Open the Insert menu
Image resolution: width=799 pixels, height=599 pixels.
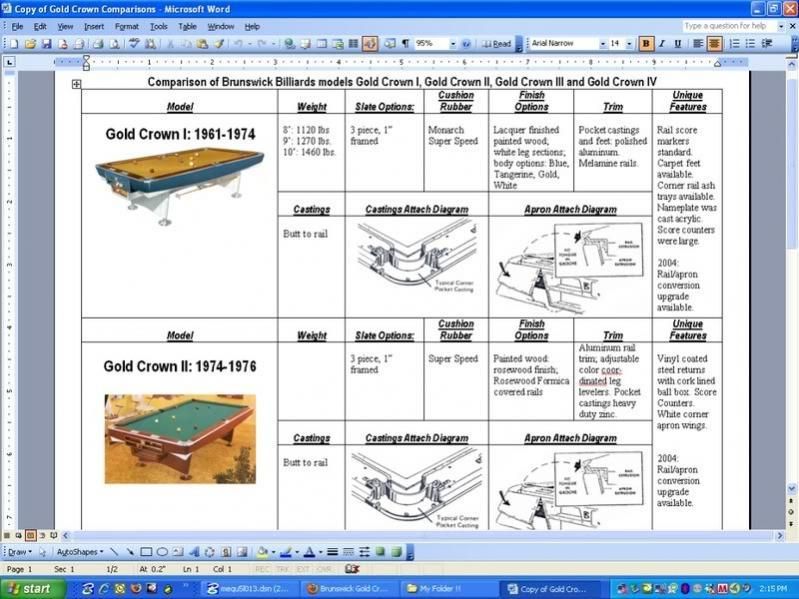pos(94,26)
